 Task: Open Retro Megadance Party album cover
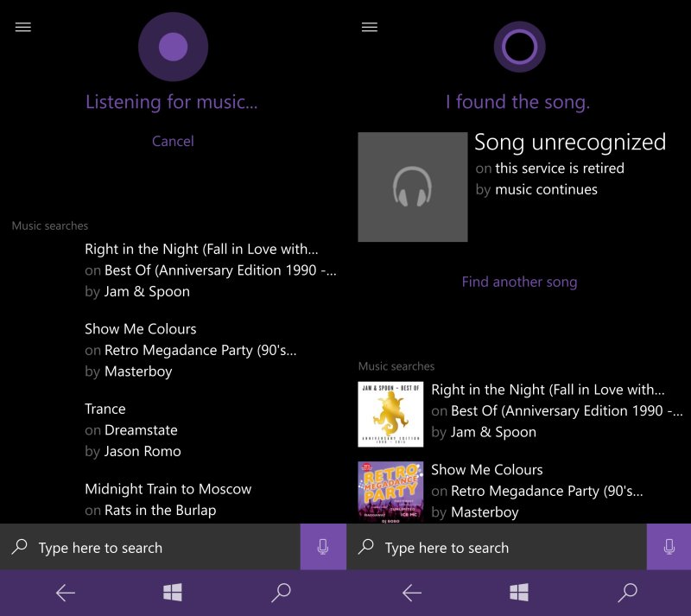pyautogui.click(x=390, y=492)
